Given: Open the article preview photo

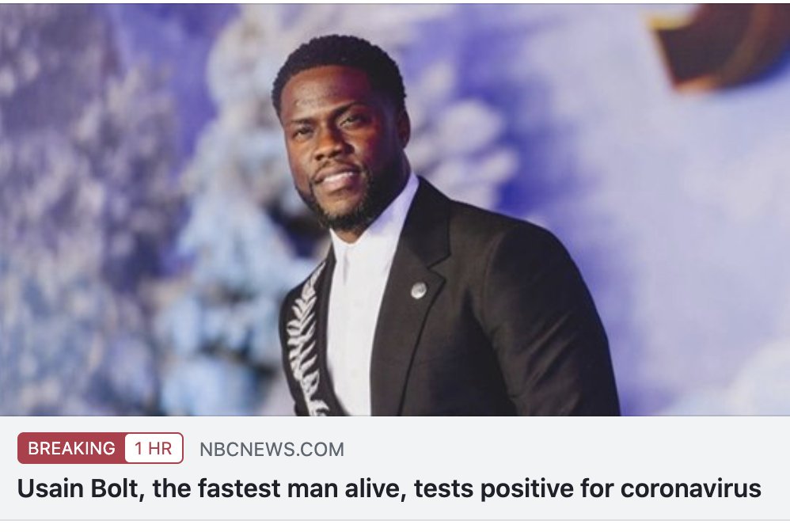Looking at the screenshot, I should [395, 209].
